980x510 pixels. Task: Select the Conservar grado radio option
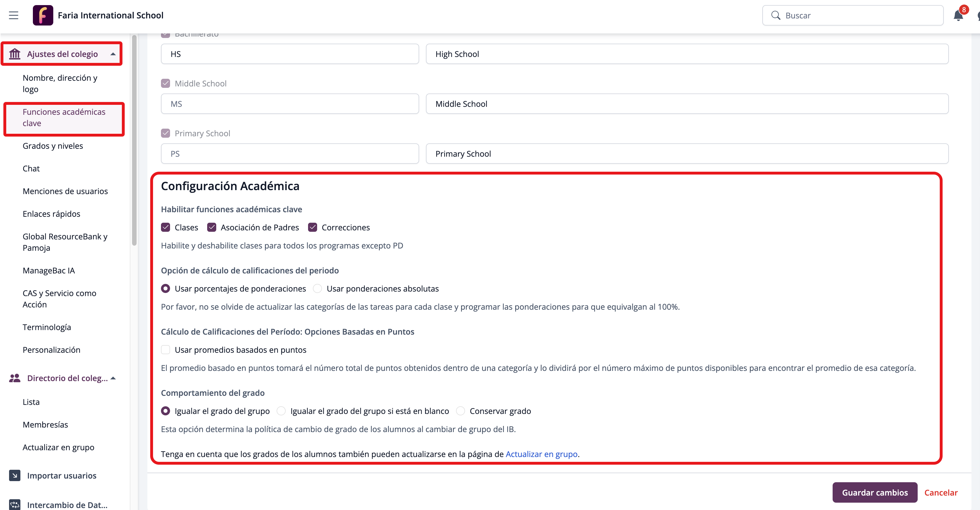(460, 411)
